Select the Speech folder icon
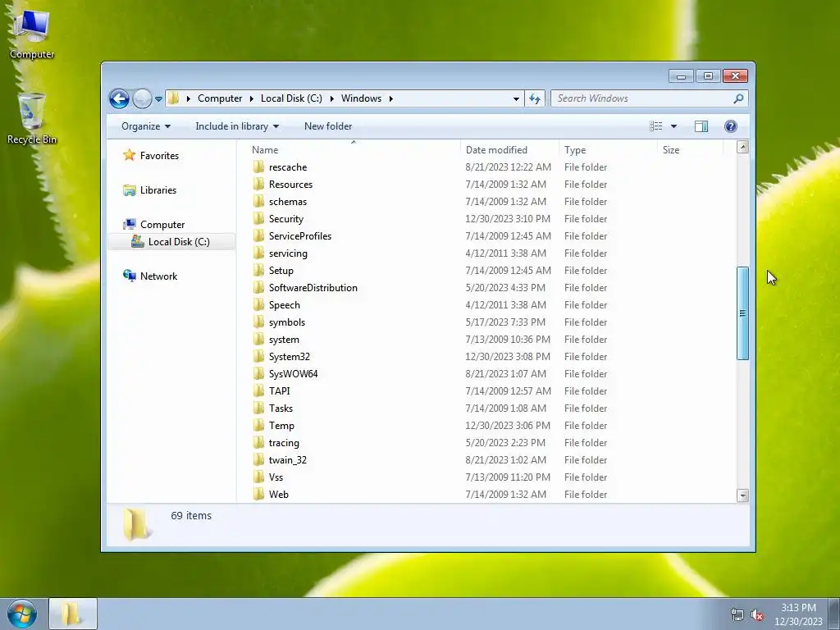This screenshot has width=840, height=630. click(258, 305)
